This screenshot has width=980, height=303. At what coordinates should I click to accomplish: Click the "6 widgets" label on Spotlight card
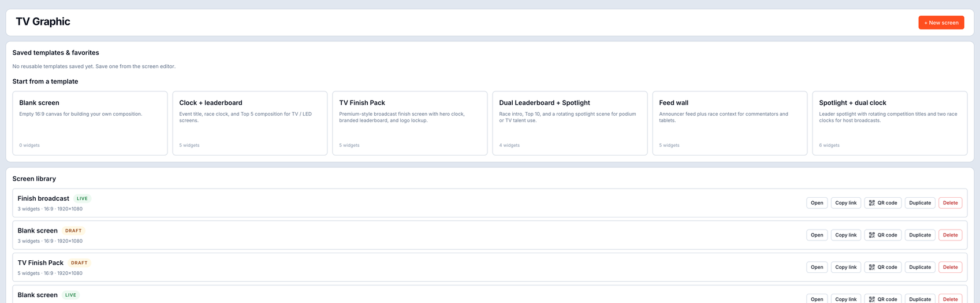coord(829,145)
